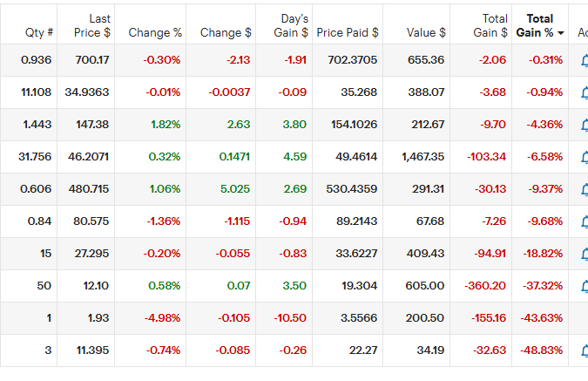Screen dimensions: 588x381
Task: Select the -9.37% total gain cell
Action: tap(540, 189)
